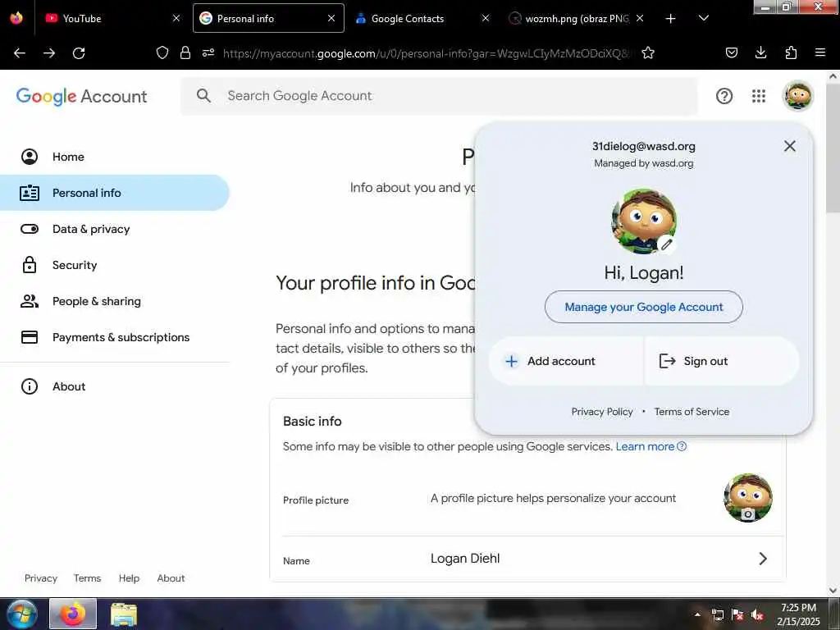This screenshot has width=840, height=630.
Task: Click the Logan Diehl name text
Action: coord(465,559)
